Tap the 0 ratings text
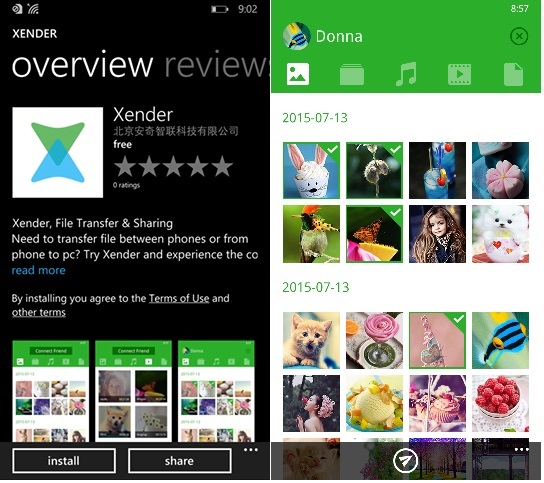This screenshot has width=544, height=483. click(126, 185)
